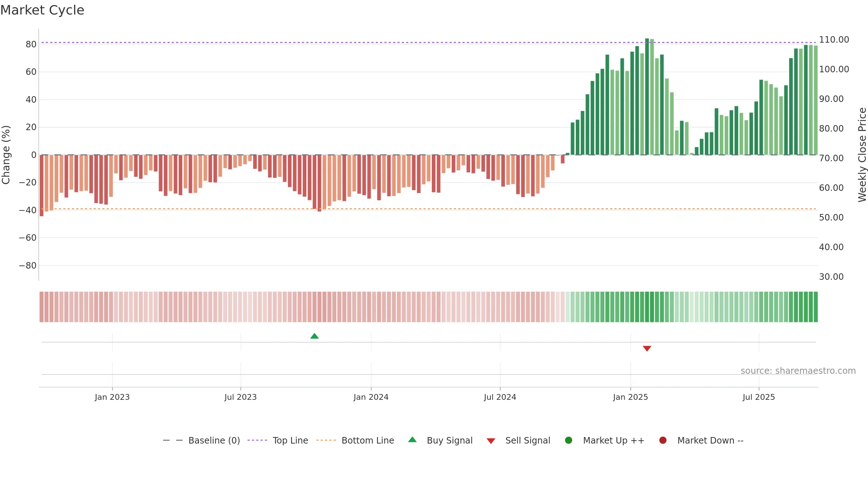Click the Jul 2023 axis label
Image resolution: width=868 pixels, height=488 pixels.
click(x=241, y=397)
